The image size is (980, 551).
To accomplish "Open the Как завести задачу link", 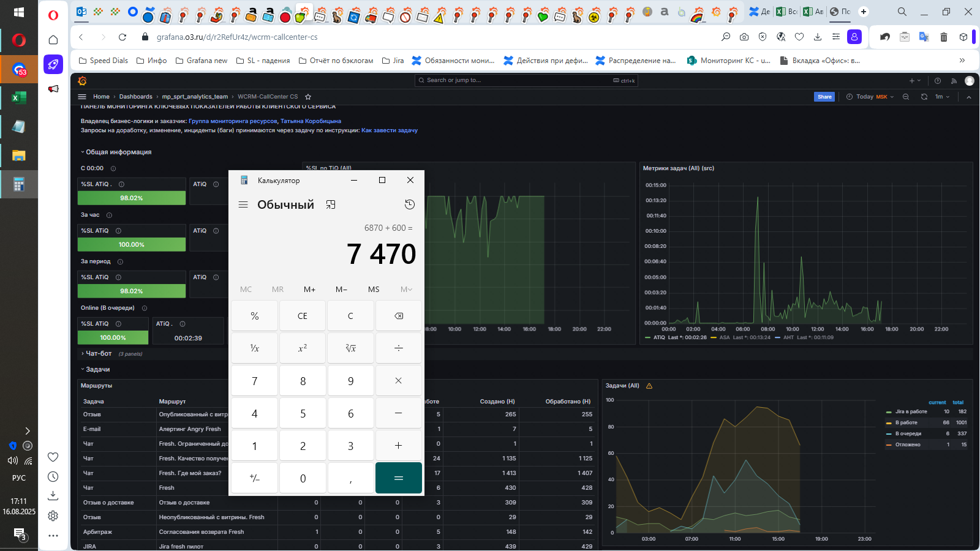I will (390, 130).
